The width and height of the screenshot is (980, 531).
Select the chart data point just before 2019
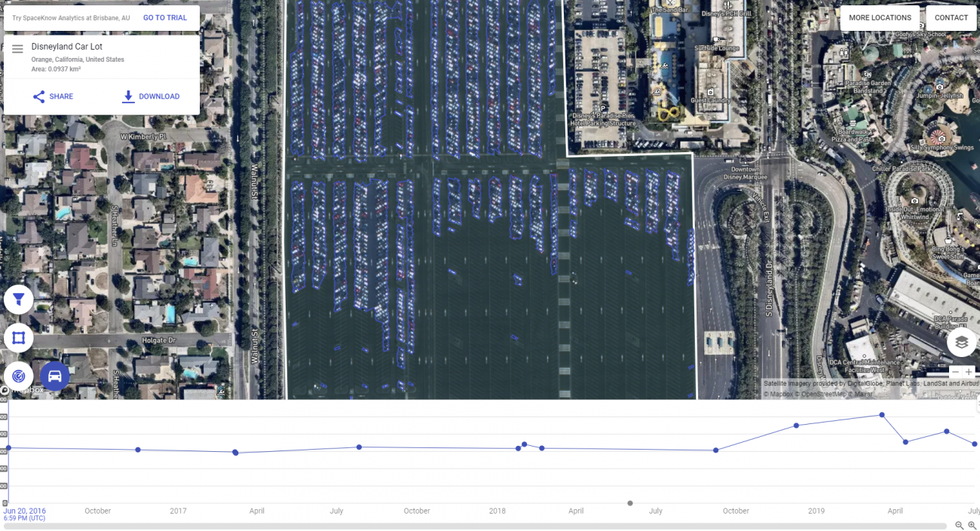pos(797,426)
